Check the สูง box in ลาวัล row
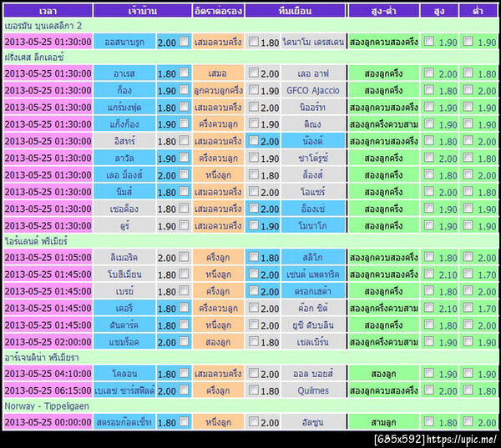Image resolution: width=501 pixels, height=448 pixels. [x=429, y=158]
